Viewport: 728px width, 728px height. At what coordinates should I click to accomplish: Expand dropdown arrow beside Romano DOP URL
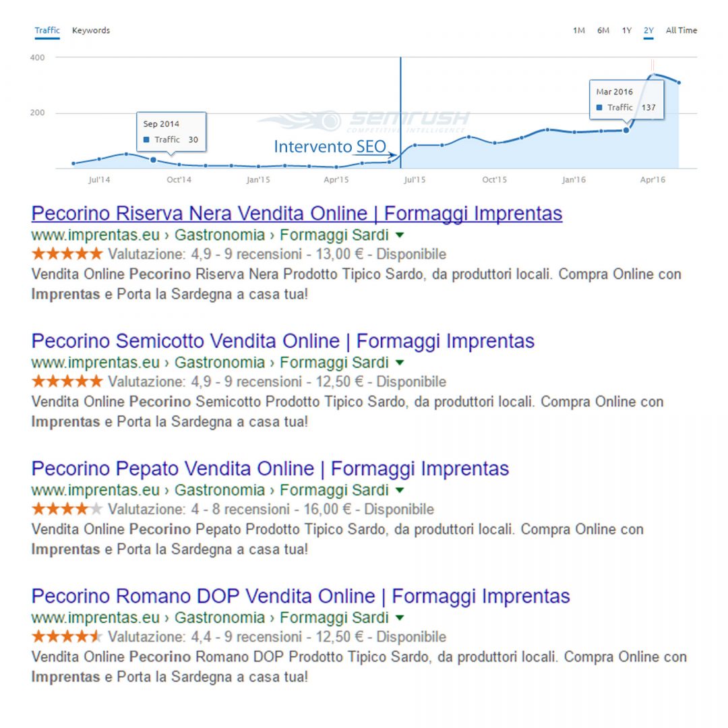click(400, 618)
